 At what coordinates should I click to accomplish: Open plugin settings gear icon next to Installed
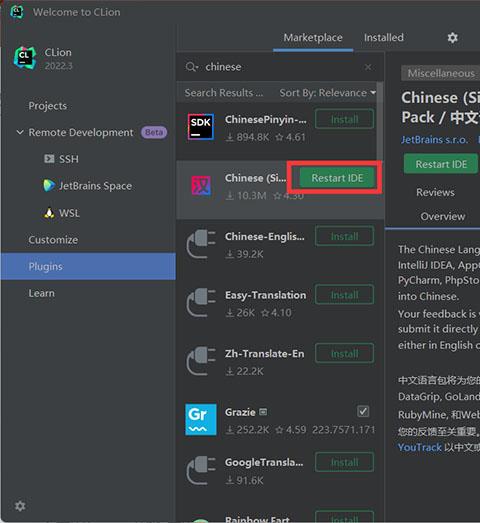(x=452, y=38)
